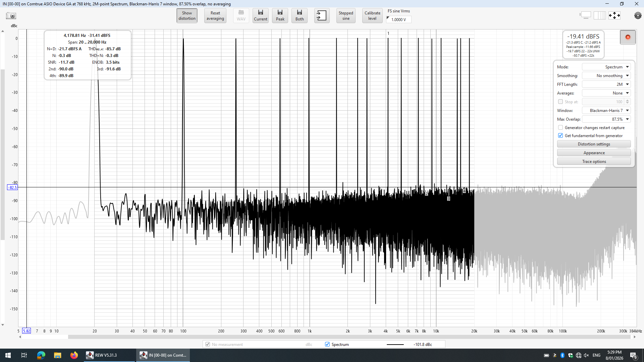The image size is (644, 362).
Task: Enable Generator changes restart capture
Action: [560, 128]
